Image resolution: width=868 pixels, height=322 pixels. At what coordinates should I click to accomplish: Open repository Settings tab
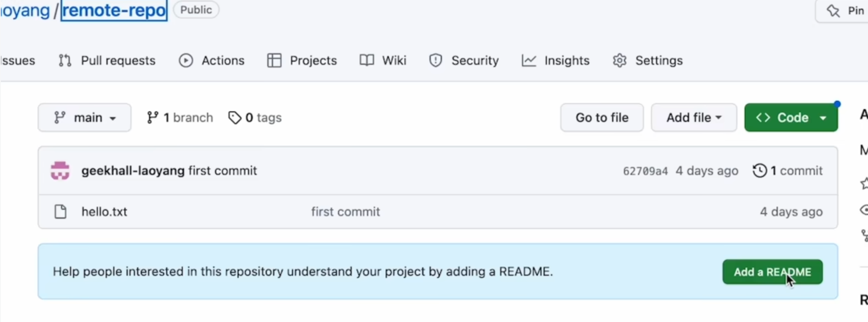tap(647, 60)
